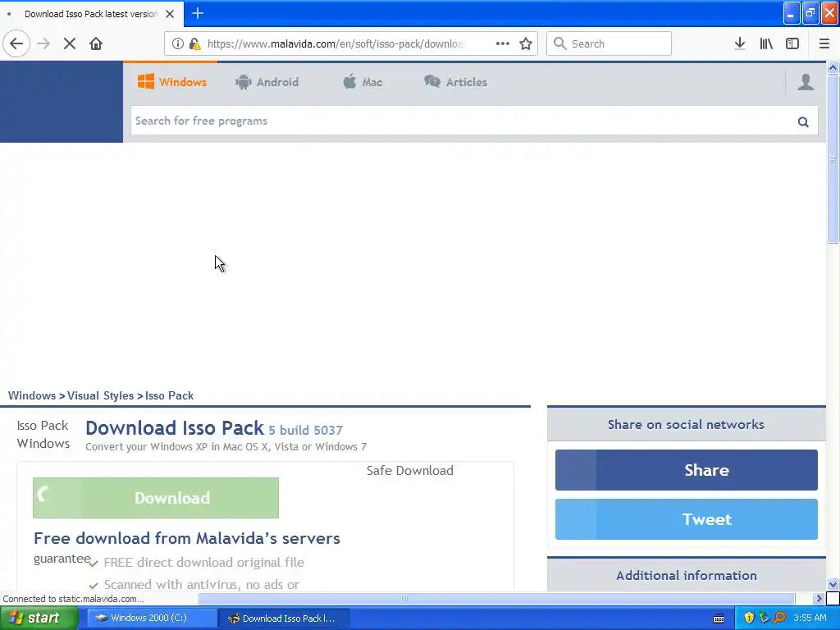Viewport: 840px width, 630px height.
Task: Follow the Windows breadcrumb link
Action: (x=32, y=395)
